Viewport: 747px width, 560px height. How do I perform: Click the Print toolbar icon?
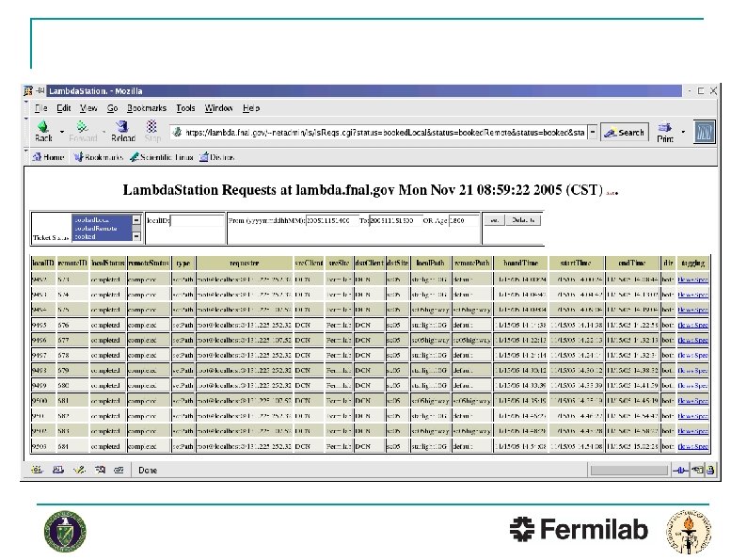coord(664,127)
